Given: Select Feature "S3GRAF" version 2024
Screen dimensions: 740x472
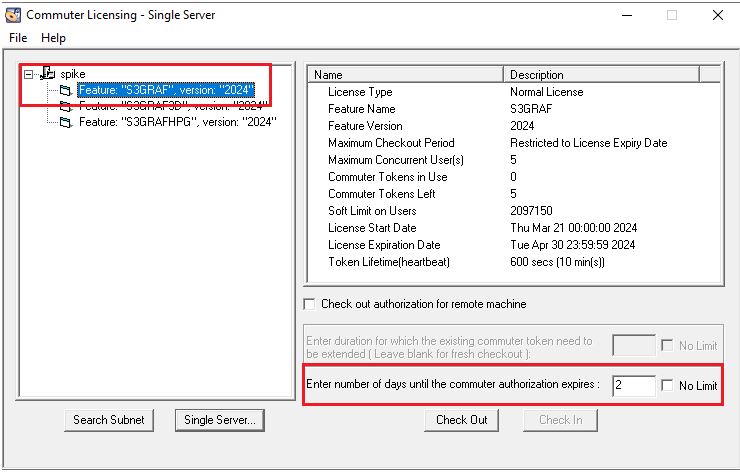Looking at the screenshot, I should click(166, 90).
